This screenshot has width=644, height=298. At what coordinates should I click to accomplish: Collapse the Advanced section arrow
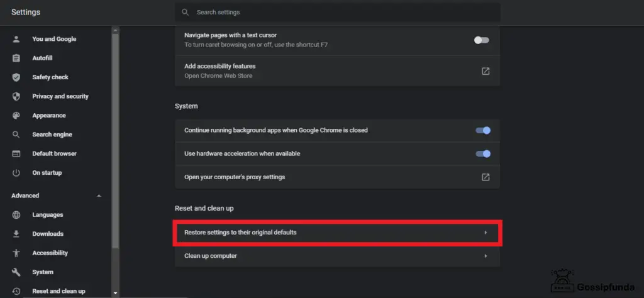[x=99, y=196]
